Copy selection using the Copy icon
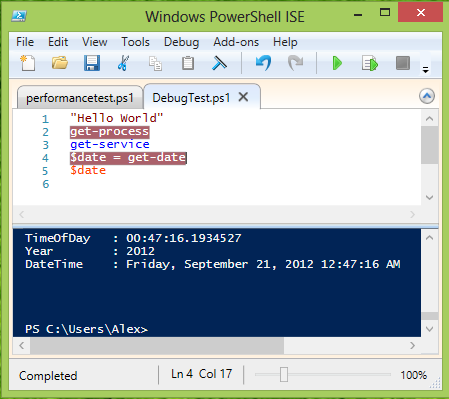449x399 pixels. (155, 63)
